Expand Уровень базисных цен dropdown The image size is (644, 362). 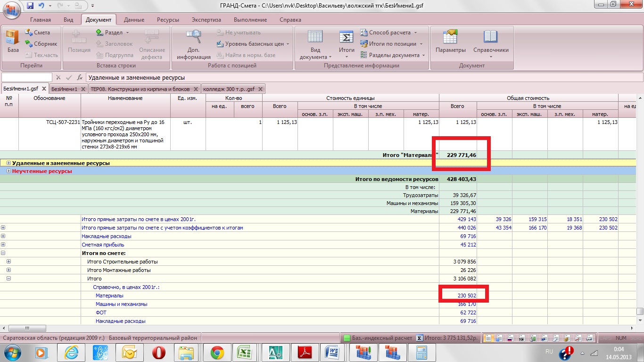click(253, 44)
